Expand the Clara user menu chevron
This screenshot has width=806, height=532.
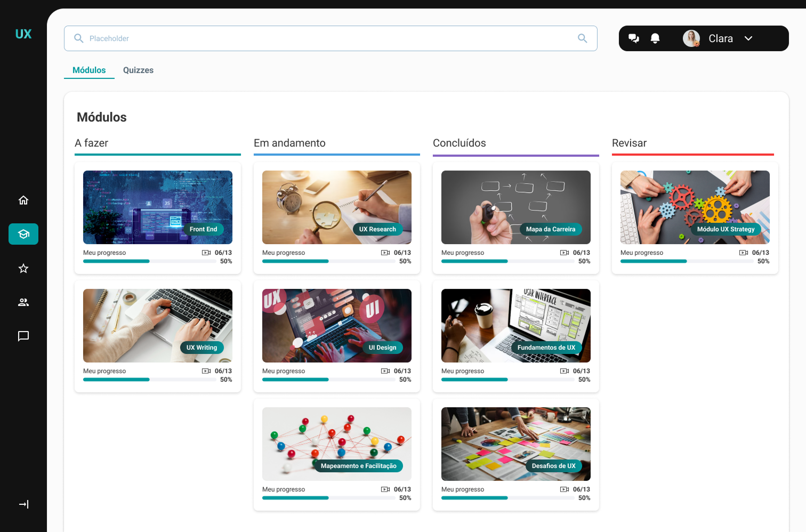pos(748,38)
